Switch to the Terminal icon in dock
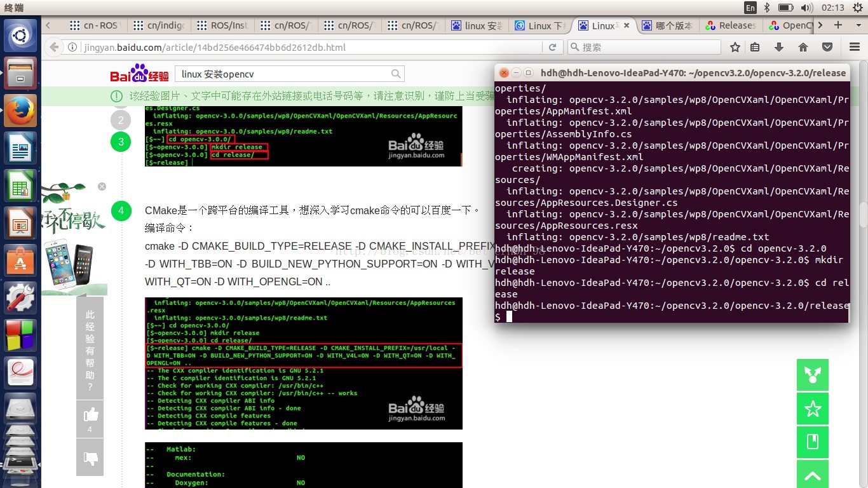Screen dimensions: 868x488 20,466
